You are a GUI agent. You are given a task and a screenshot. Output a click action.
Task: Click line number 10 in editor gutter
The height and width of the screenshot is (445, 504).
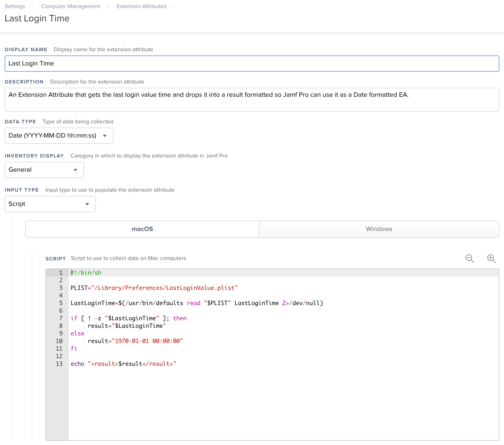tap(59, 341)
